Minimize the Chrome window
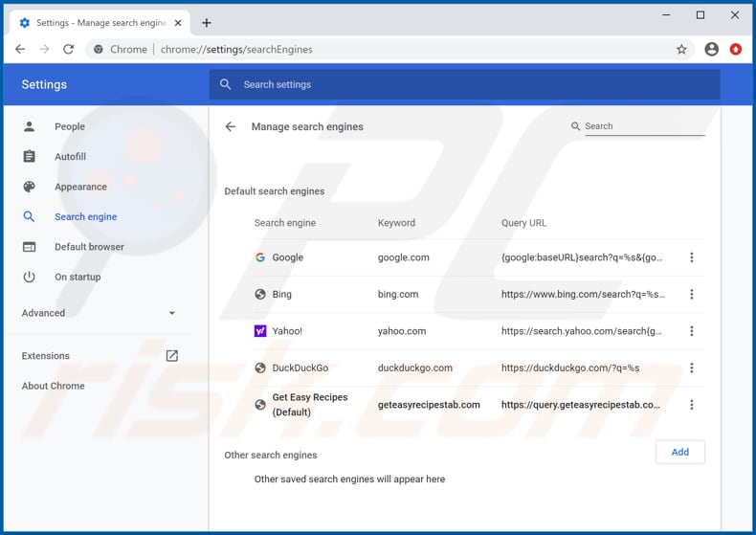The width and height of the screenshot is (756, 535). pos(666,15)
